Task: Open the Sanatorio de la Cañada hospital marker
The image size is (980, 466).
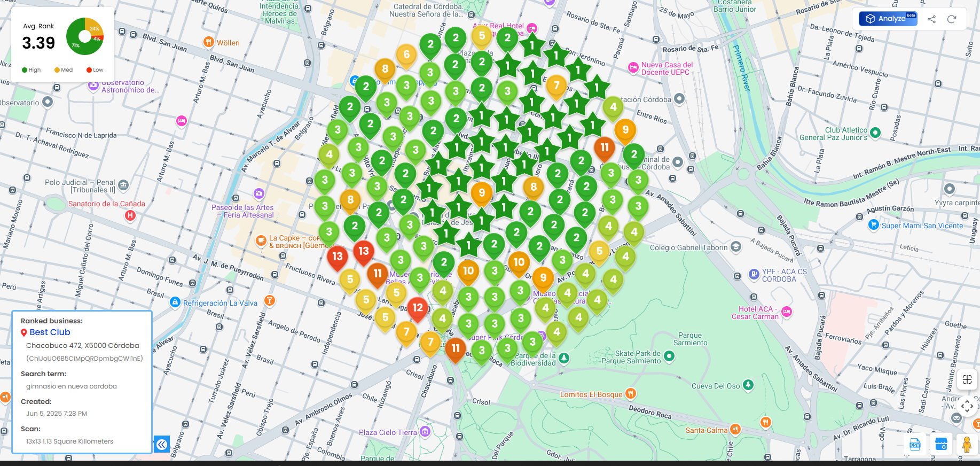Action: tap(130, 215)
